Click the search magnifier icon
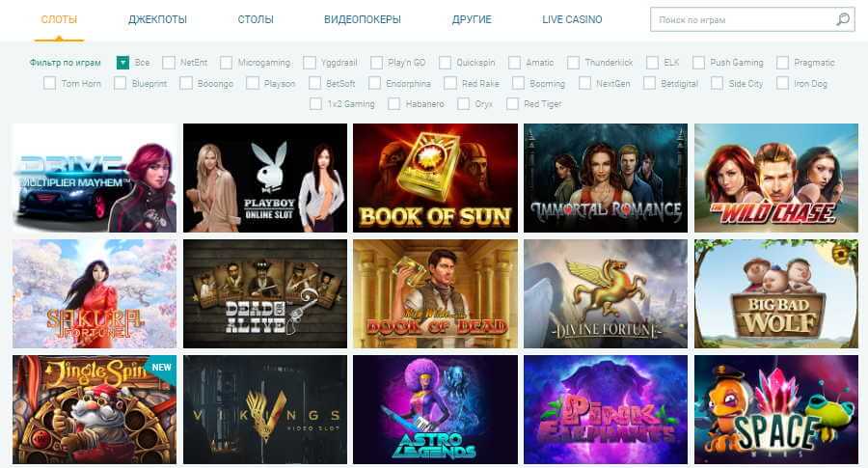 tap(843, 19)
